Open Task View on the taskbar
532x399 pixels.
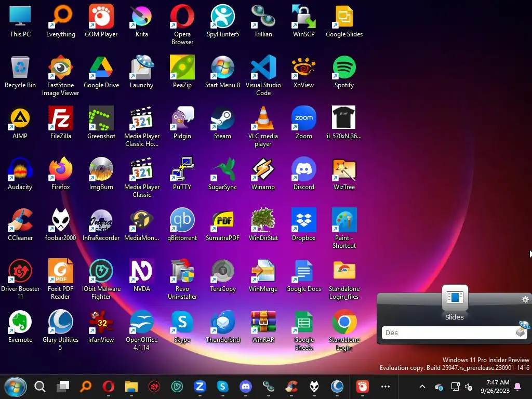63,387
